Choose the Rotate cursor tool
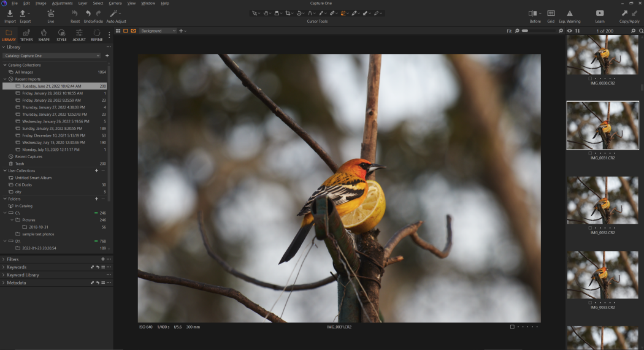This screenshot has width=644, height=350. [299, 13]
